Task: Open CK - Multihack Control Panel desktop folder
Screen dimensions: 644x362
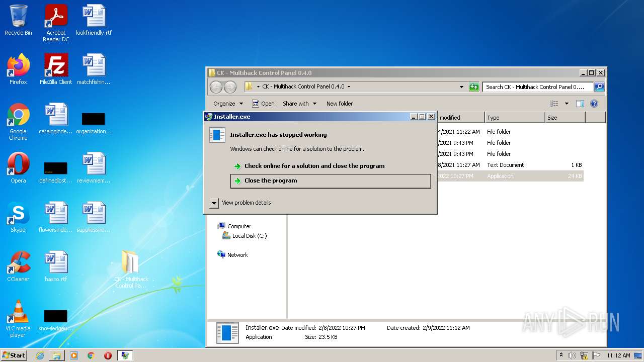Action: click(131, 269)
